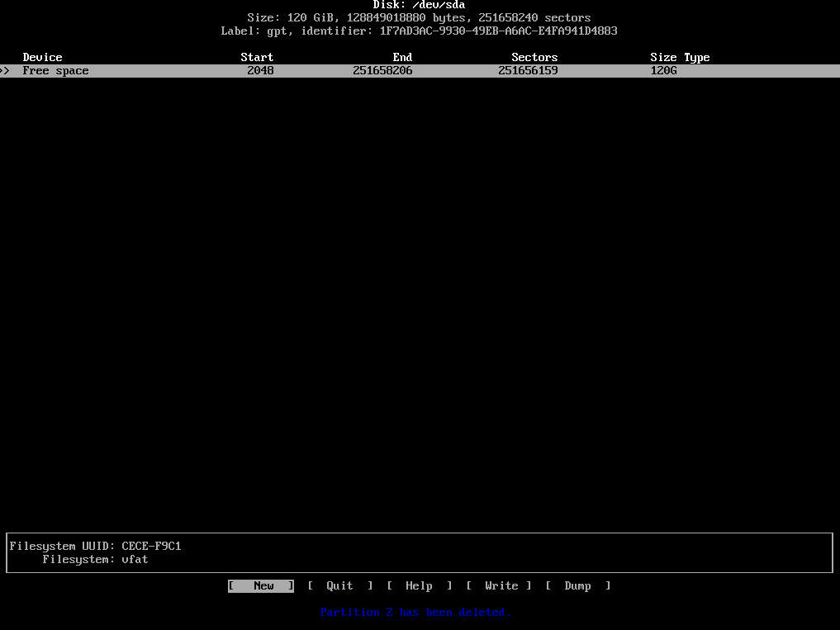This screenshot has height=630, width=840.
Task: Click the Size column header
Action: (663, 58)
